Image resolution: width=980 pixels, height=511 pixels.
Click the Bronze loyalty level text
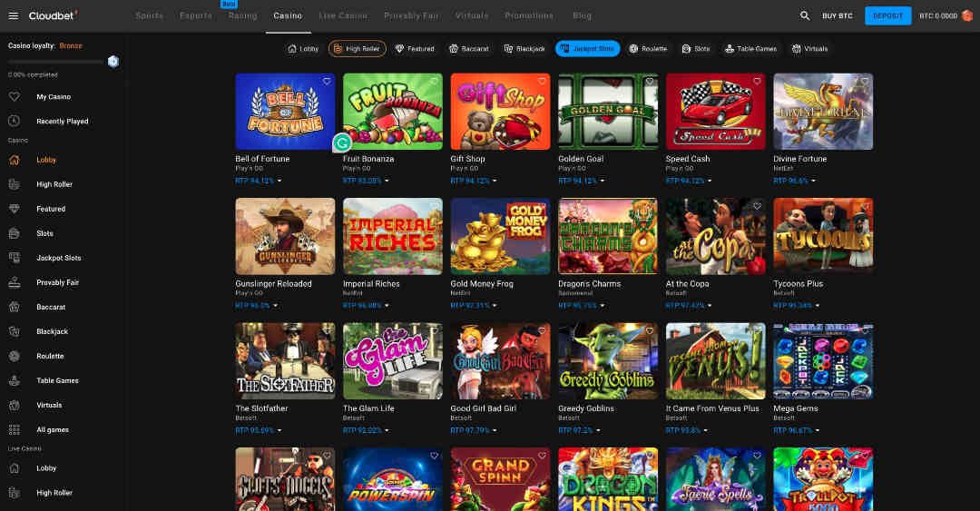71,45
